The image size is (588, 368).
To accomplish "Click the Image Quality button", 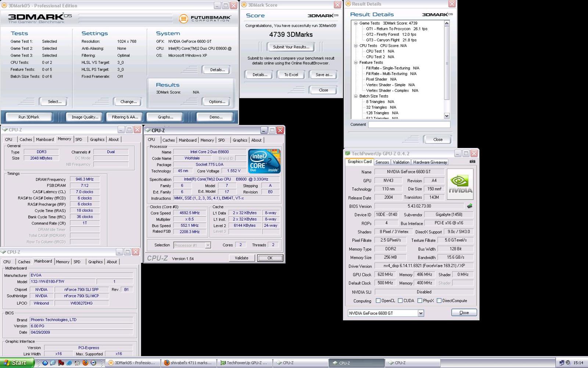I will (85, 117).
